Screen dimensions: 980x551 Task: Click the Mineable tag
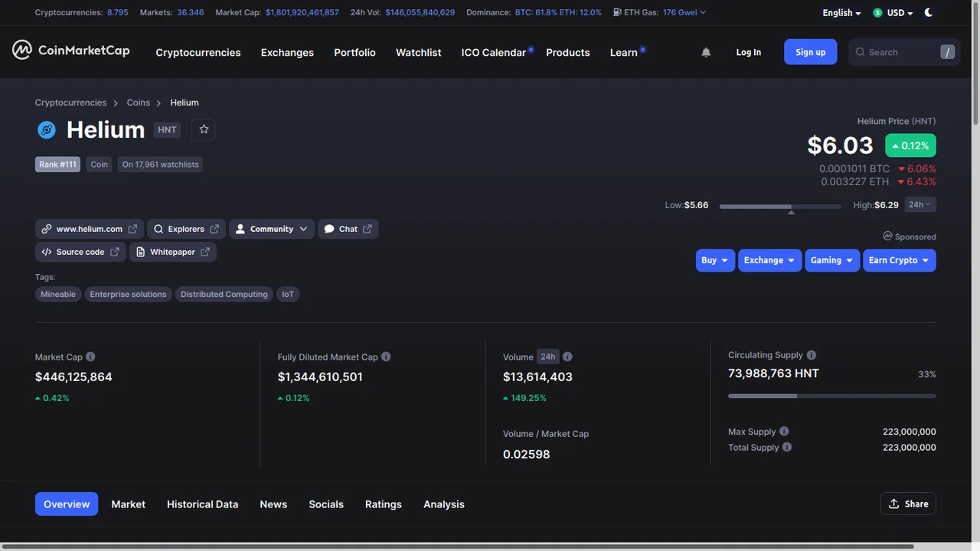point(58,294)
